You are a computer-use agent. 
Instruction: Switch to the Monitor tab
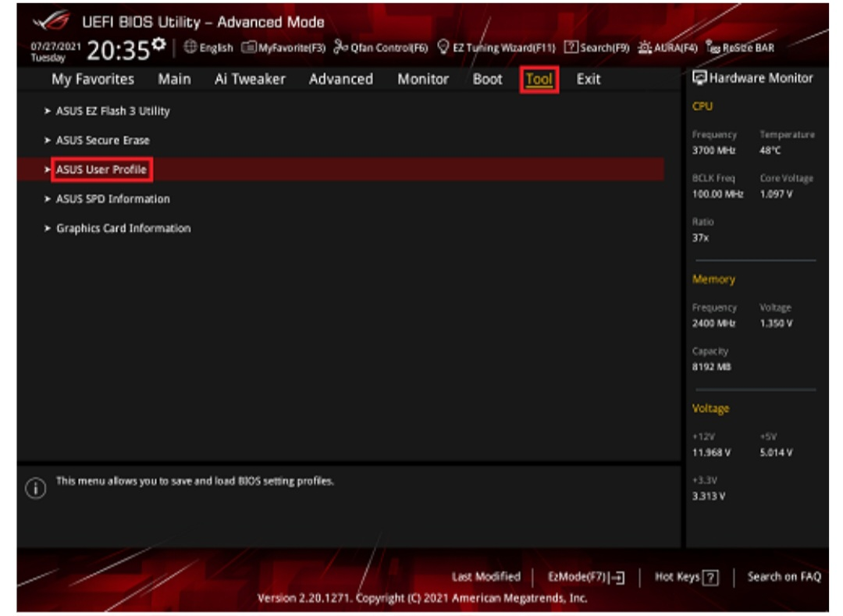(423, 79)
